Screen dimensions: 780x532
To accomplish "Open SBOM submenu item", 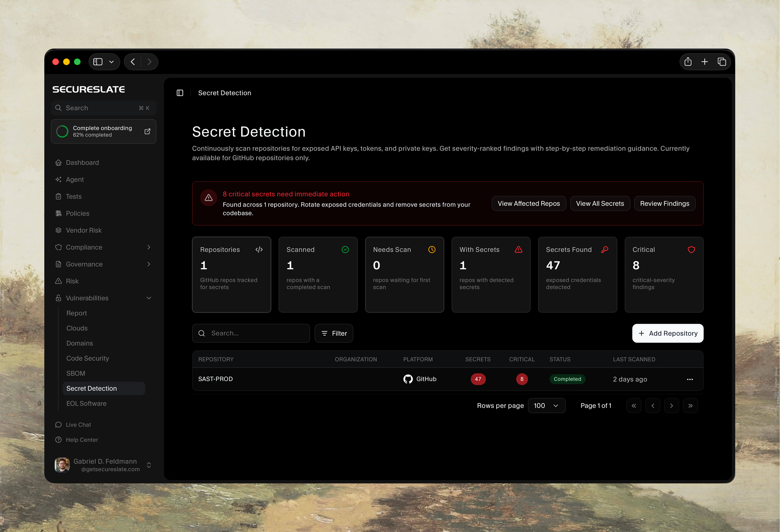I will coord(76,374).
